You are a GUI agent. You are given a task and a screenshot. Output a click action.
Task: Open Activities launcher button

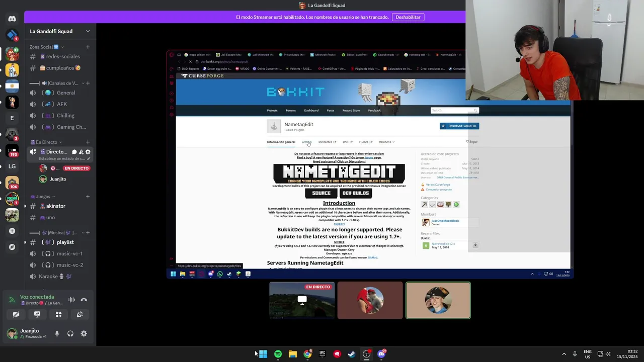(x=58, y=314)
